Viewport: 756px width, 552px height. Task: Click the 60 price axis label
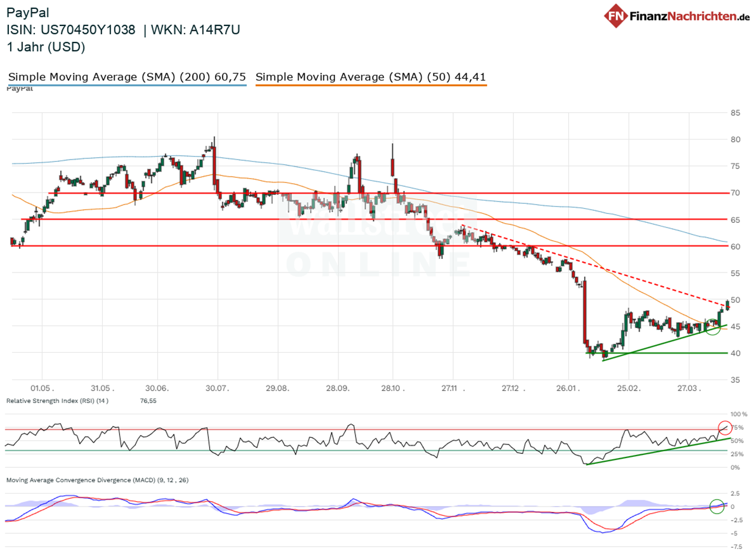(735, 246)
